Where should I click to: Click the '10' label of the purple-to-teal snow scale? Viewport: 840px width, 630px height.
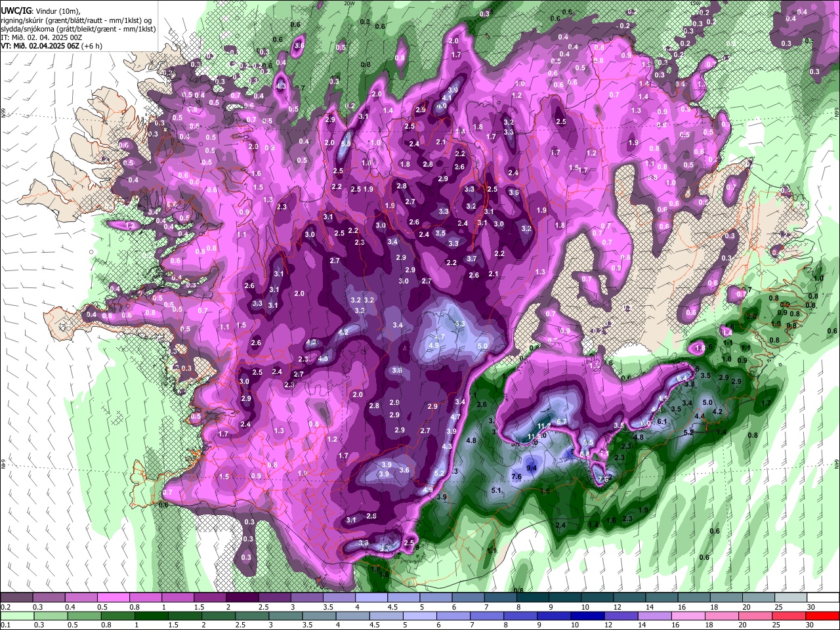[585, 607]
